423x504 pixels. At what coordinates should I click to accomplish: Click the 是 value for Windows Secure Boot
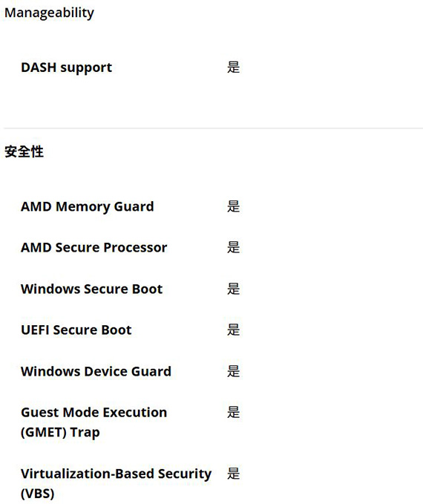click(x=233, y=289)
